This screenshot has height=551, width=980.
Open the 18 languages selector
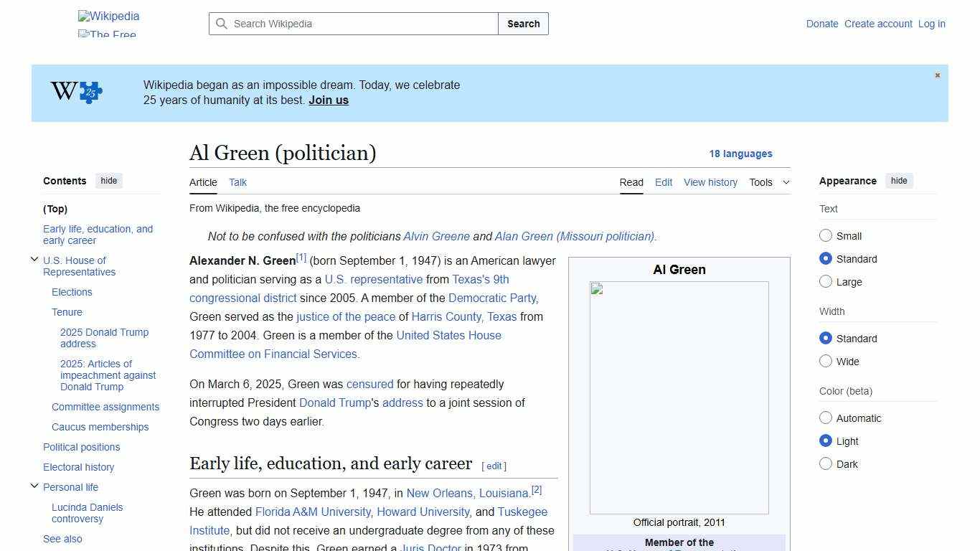point(741,154)
